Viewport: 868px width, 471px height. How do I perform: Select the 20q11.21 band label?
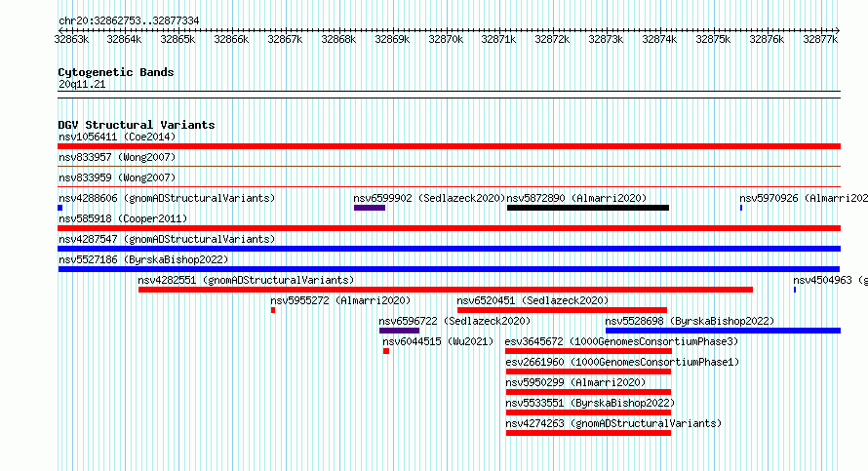click(82, 84)
